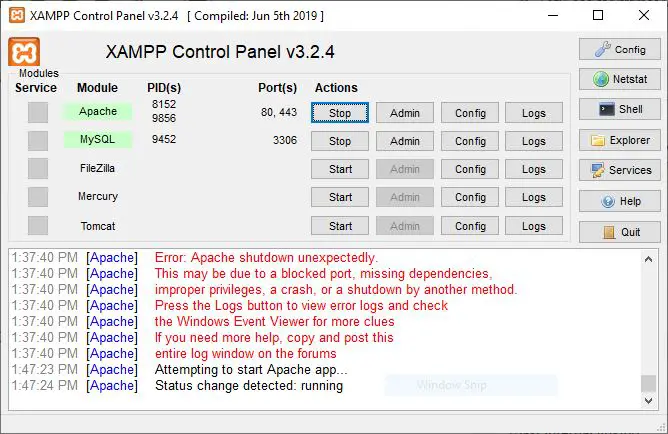Quit the XAMPP control panel
The image size is (668, 434).
(x=619, y=232)
